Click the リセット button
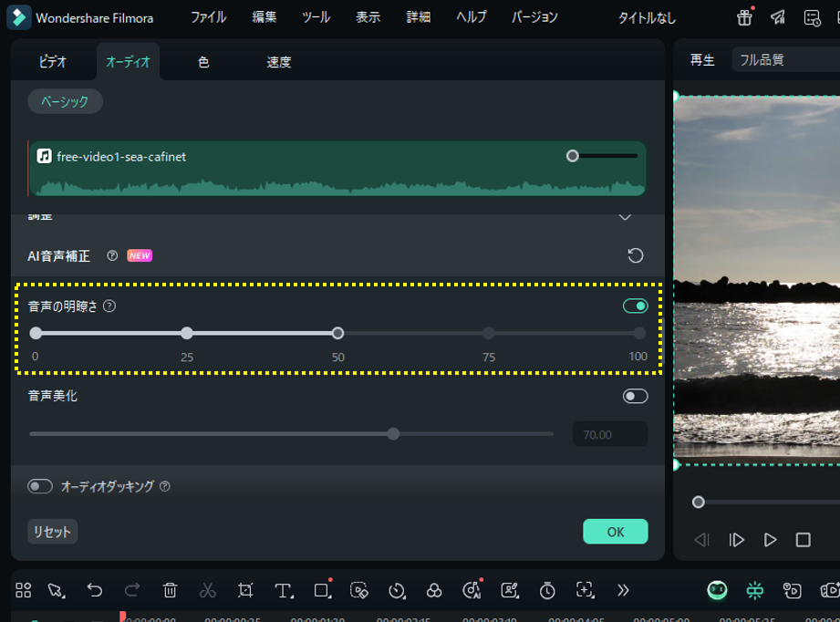The width and height of the screenshot is (840, 622). pos(51,532)
